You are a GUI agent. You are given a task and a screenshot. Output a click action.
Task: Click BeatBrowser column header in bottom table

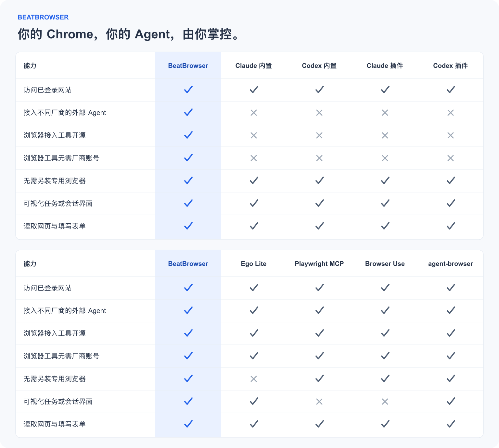pyautogui.click(x=188, y=264)
